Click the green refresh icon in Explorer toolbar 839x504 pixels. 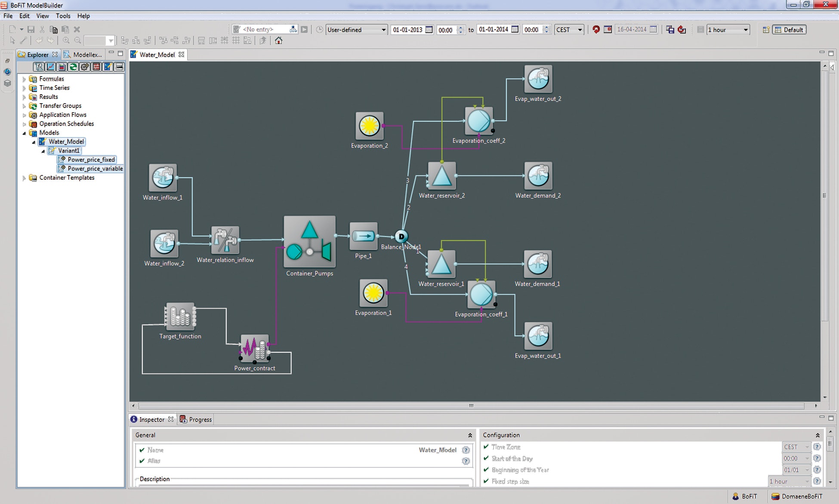coord(73,67)
